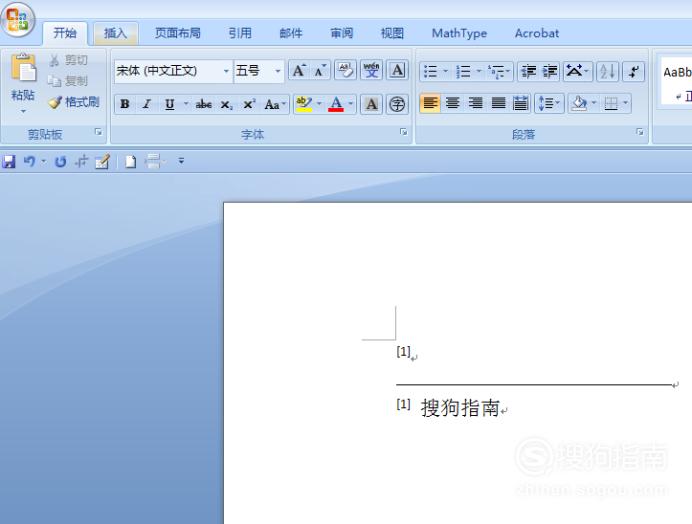Redo the last action
The height and width of the screenshot is (524, 692).
(60, 162)
